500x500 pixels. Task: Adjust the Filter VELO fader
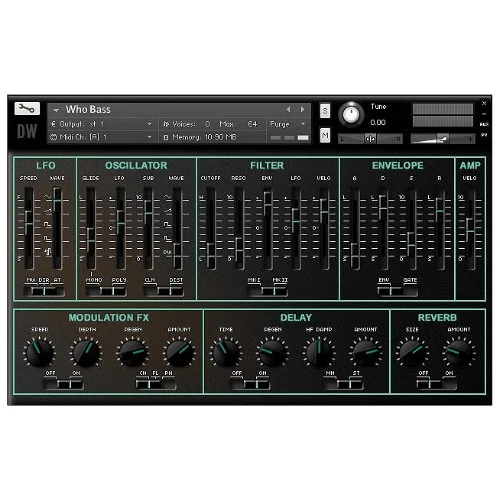(x=324, y=212)
